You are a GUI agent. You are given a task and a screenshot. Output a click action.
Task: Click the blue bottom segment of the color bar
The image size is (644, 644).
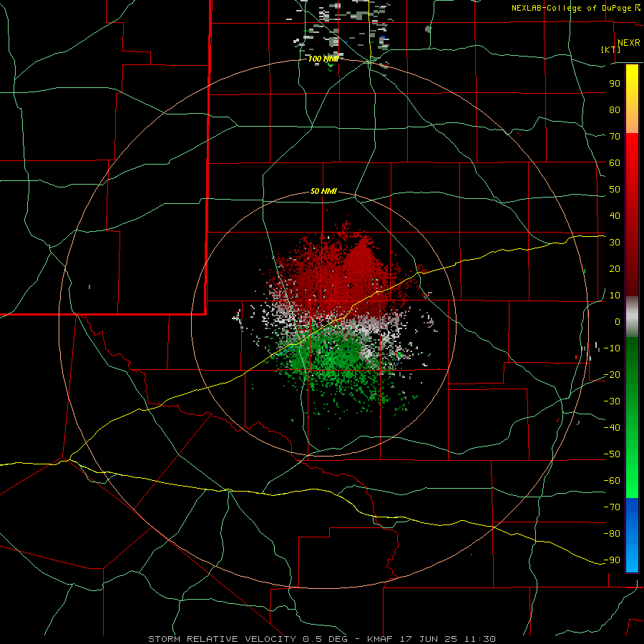pyautogui.click(x=632, y=535)
